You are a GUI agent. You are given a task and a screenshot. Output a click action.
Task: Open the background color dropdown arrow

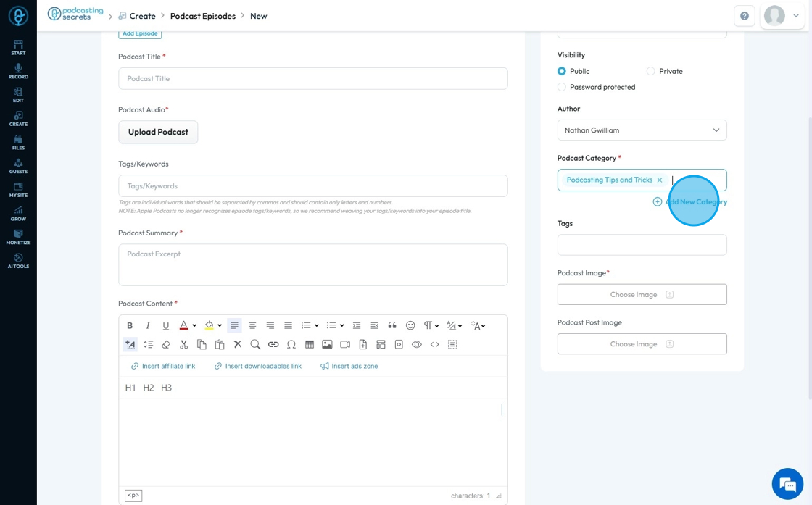click(220, 325)
